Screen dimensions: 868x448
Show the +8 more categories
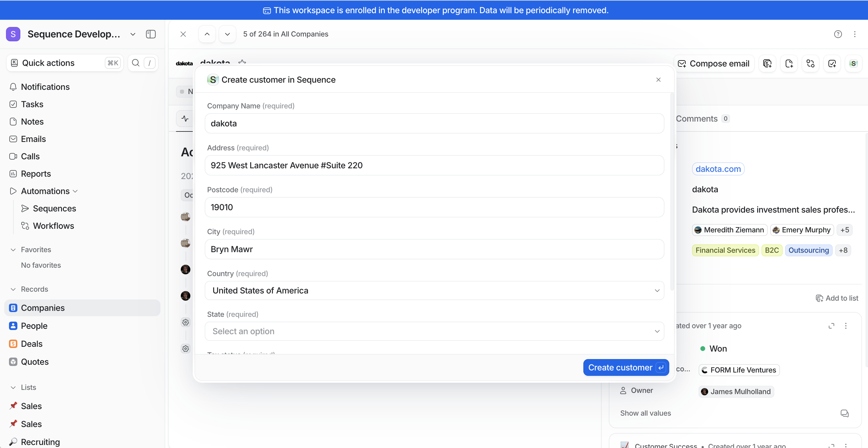click(843, 250)
